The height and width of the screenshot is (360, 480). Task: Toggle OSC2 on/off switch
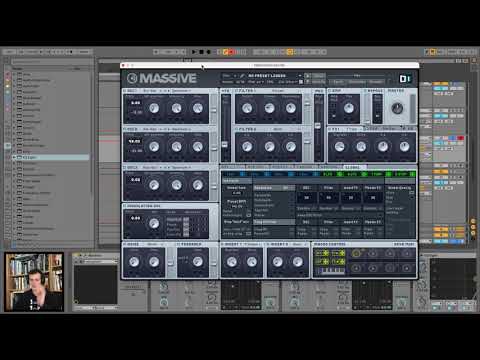125,129
